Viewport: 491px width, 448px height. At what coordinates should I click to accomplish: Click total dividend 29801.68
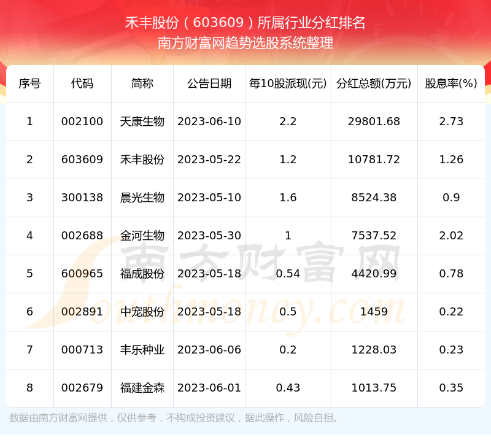click(x=374, y=122)
